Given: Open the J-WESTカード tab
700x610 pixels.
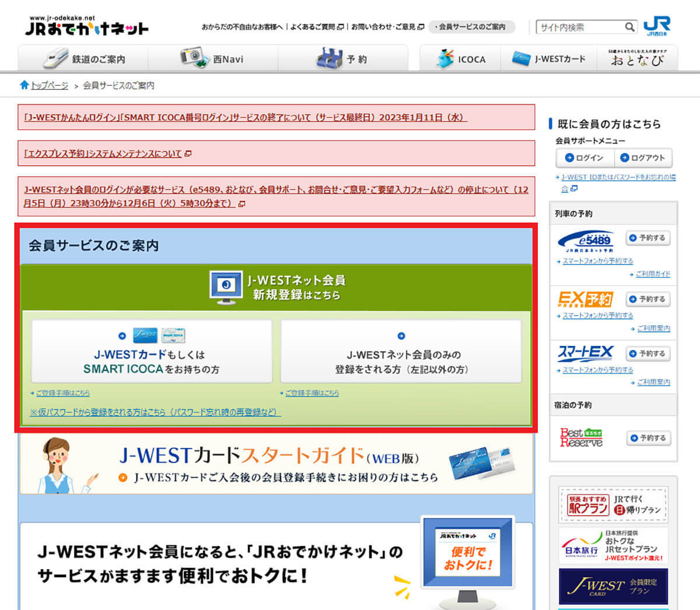Looking at the screenshot, I should tap(548, 59).
